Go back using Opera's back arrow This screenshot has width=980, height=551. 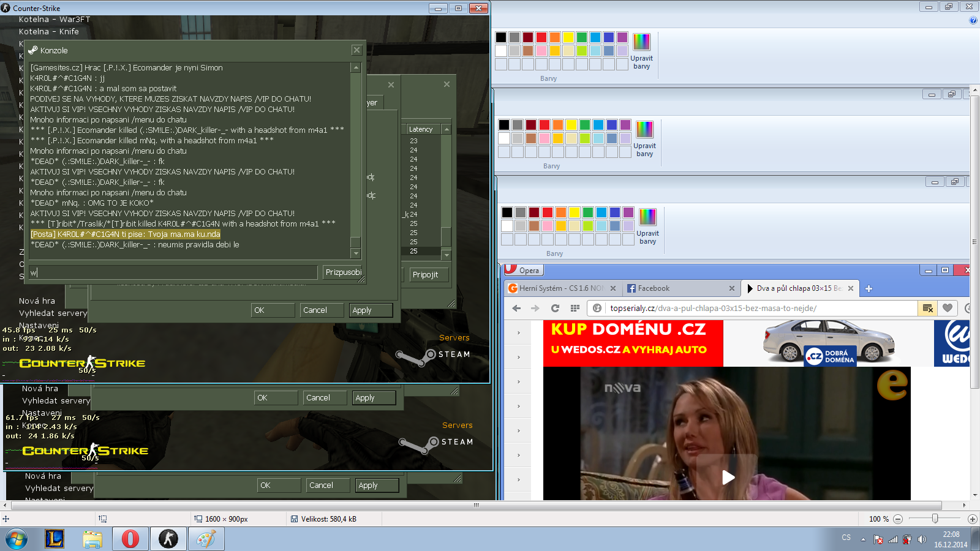516,309
